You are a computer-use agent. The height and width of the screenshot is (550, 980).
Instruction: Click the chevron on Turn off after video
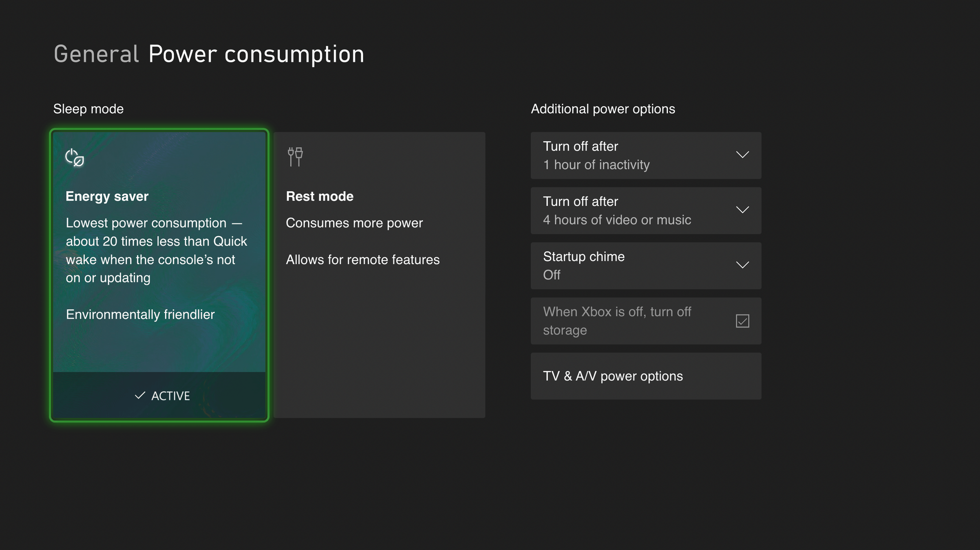pyautogui.click(x=743, y=210)
